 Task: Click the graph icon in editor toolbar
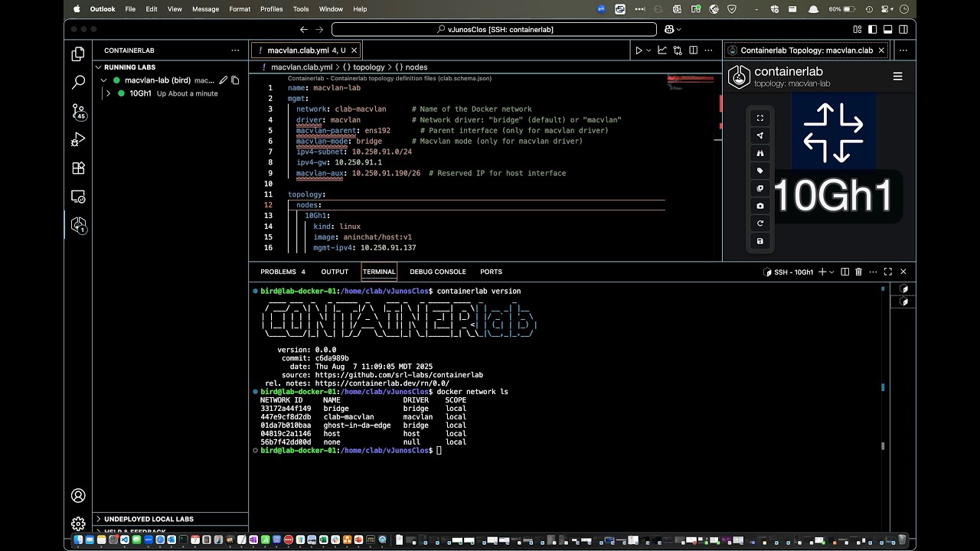click(662, 51)
